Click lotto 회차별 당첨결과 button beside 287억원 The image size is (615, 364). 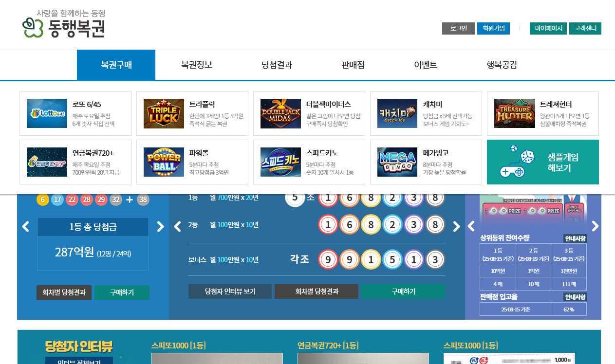click(x=64, y=292)
